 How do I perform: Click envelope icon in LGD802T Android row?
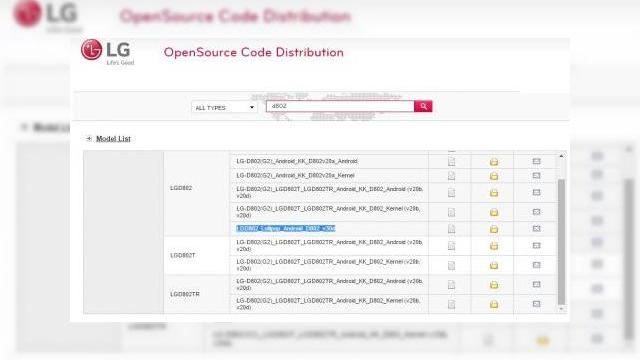[x=536, y=245]
